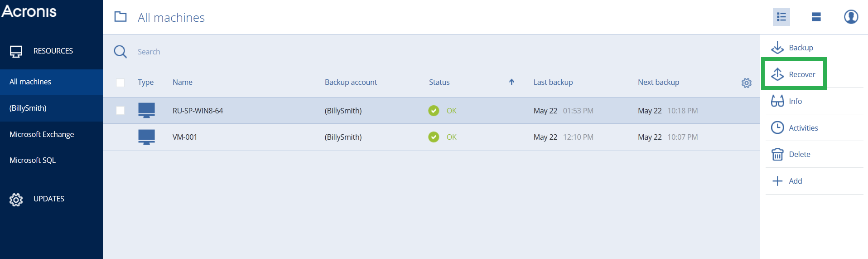The image size is (868, 259).
Task: Switch to detailed list view icon
Action: point(781,17)
